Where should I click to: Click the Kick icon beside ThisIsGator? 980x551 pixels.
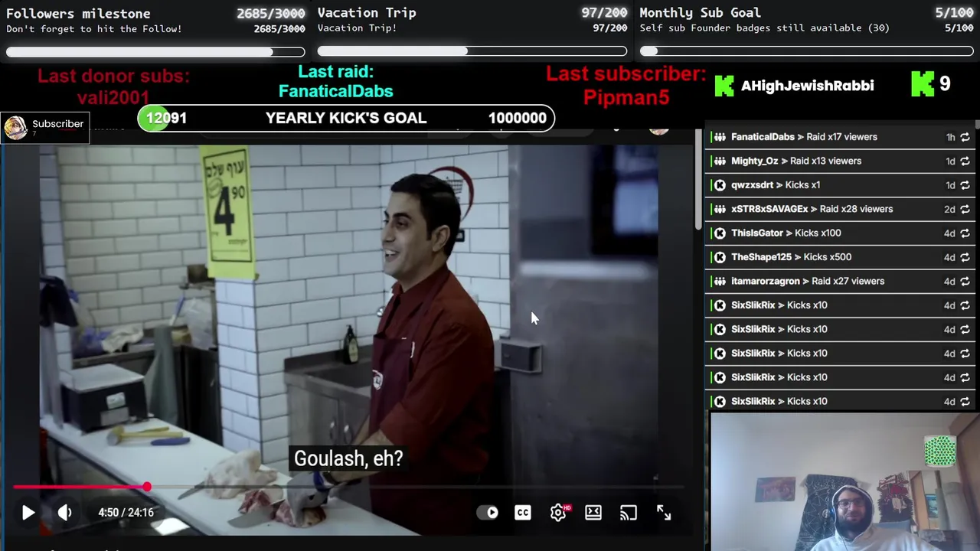pyautogui.click(x=719, y=233)
